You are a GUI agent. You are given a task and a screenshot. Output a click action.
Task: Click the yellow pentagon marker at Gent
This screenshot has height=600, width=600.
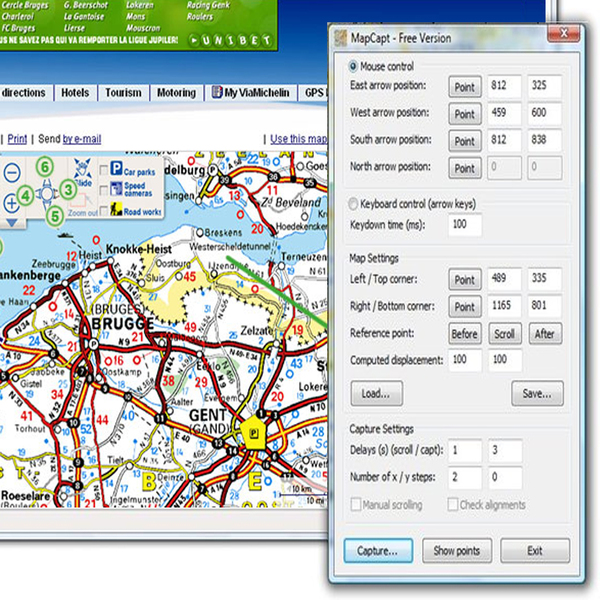pyautogui.click(x=253, y=433)
